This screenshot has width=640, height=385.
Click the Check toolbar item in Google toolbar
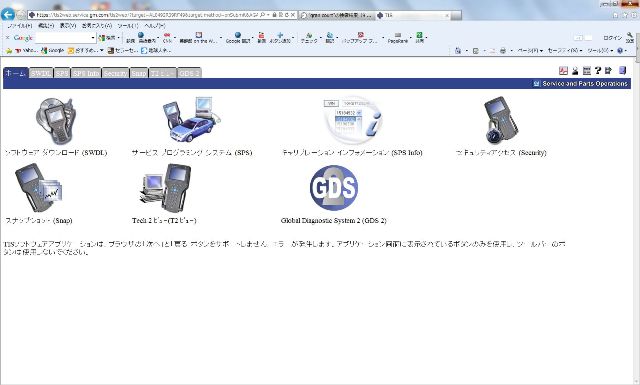click(309, 38)
